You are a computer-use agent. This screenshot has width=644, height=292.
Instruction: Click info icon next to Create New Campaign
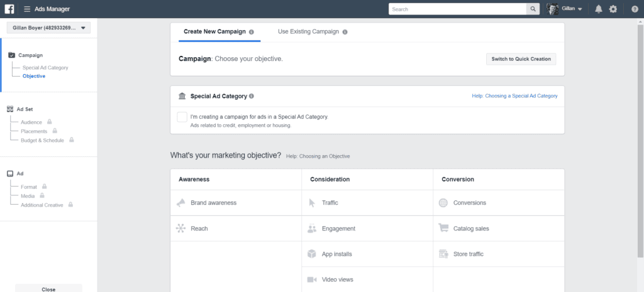pyautogui.click(x=252, y=31)
